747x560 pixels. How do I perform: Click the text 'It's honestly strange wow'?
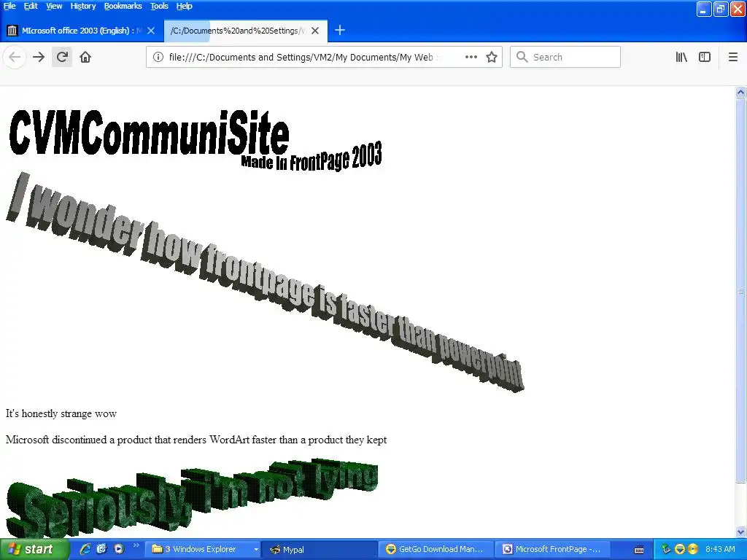click(x=61, y=413)
